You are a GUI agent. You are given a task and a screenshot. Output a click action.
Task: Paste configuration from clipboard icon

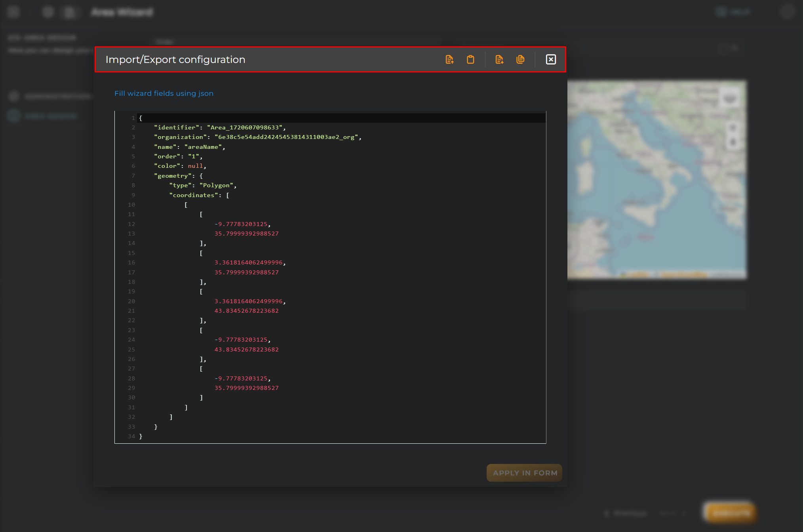tap(470, 59)
